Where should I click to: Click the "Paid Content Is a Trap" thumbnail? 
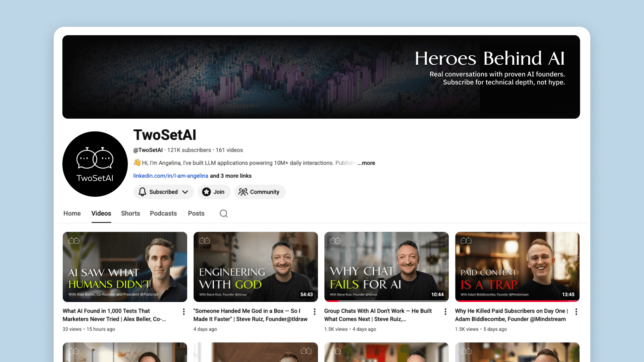pyautogui.click(x=517, y=267)
